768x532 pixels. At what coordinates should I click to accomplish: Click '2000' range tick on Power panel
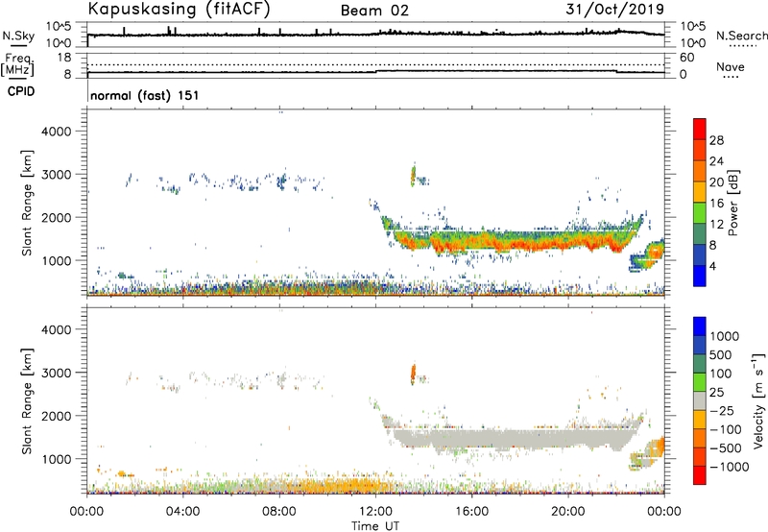pyautogui.click(x=56, y=217)
